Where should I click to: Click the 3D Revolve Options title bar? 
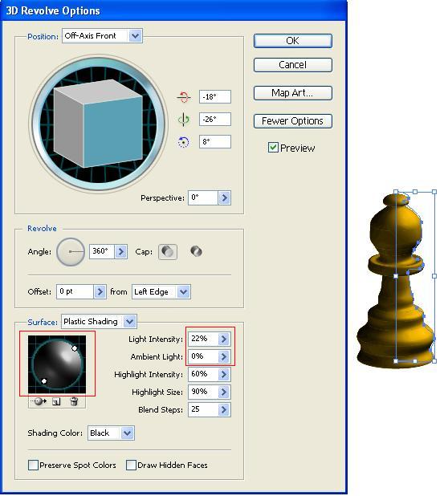point(173,10)
